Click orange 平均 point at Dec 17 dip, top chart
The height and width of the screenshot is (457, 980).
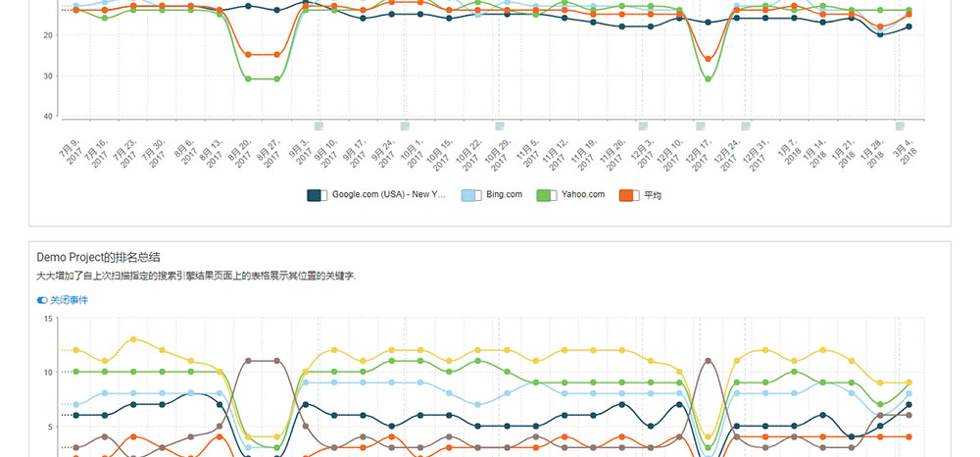point(709,59)
